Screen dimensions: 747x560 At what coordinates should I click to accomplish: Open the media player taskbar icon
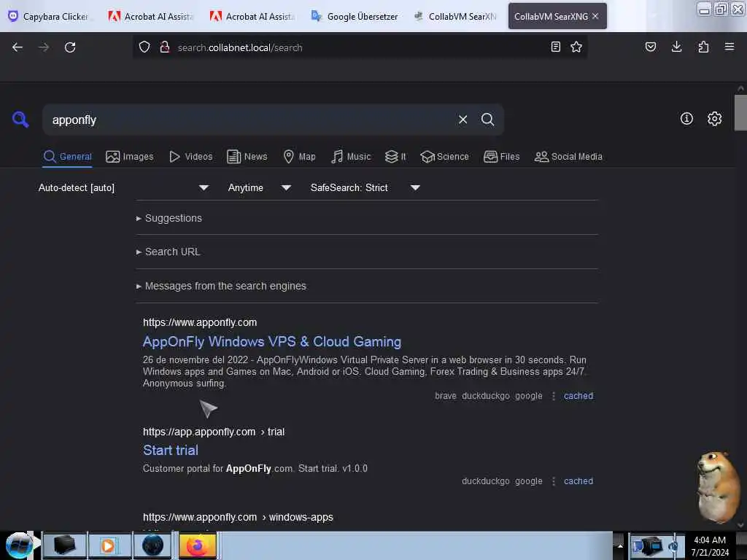(x=109, y=545)
